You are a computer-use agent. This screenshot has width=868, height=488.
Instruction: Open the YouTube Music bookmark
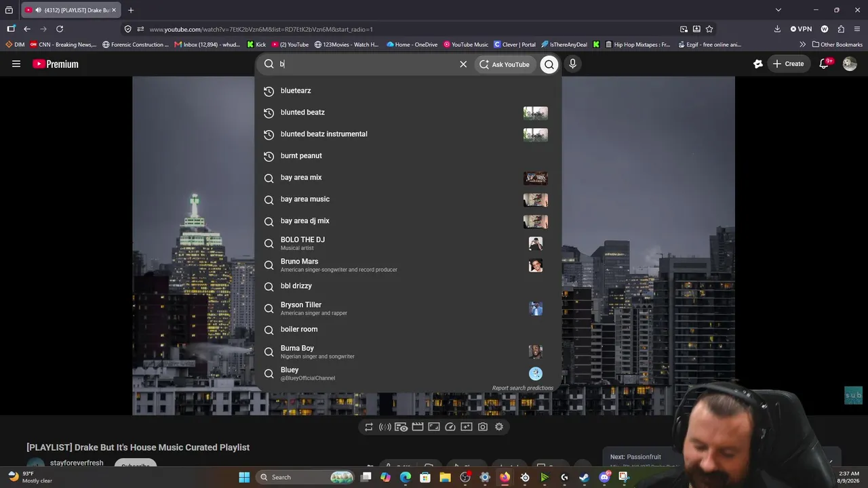pyautogui.click(x=466, y=45)
